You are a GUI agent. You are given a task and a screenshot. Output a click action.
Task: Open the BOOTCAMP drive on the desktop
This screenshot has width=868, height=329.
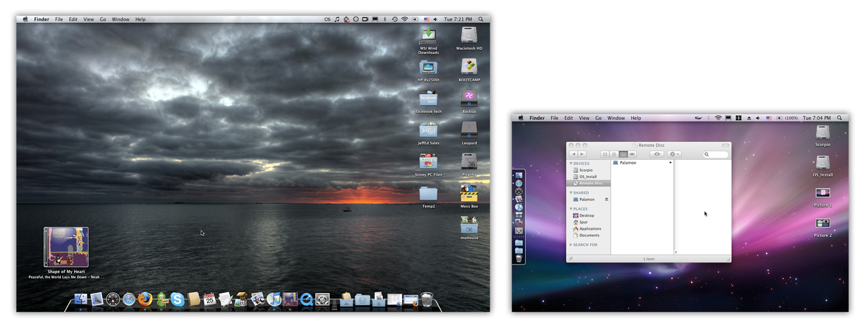(x=469, y=68)
